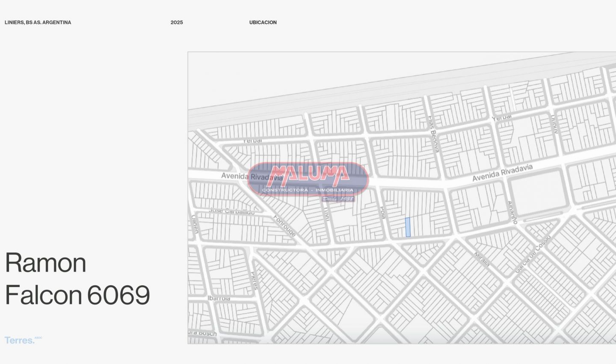Click the Fonrouge street label
Viewport: 616px width, 364px height.
[x=284, y=225]
